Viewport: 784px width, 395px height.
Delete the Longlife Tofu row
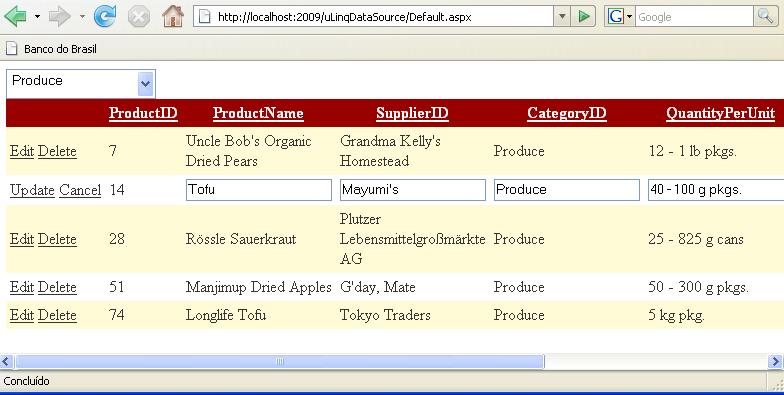pos(57,315)
